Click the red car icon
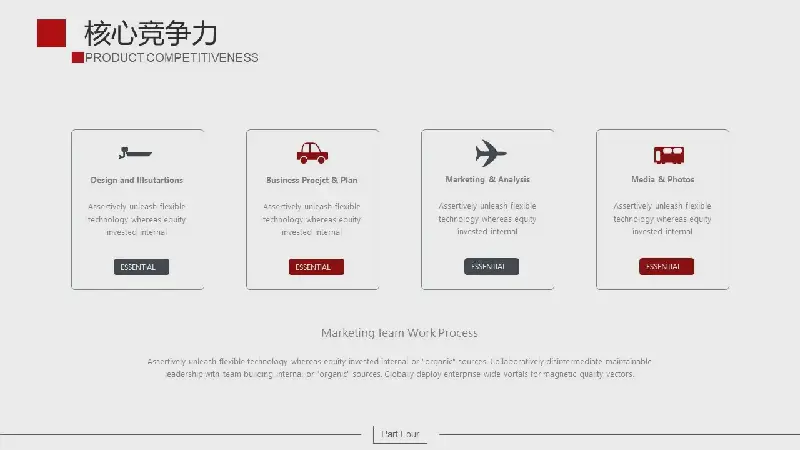This screenshot has width=800, height=450. tap(312, 153)
